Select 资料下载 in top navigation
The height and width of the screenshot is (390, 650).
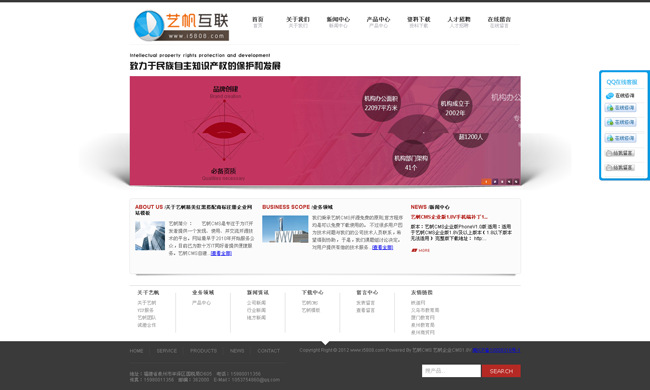[x=418, y=22]
